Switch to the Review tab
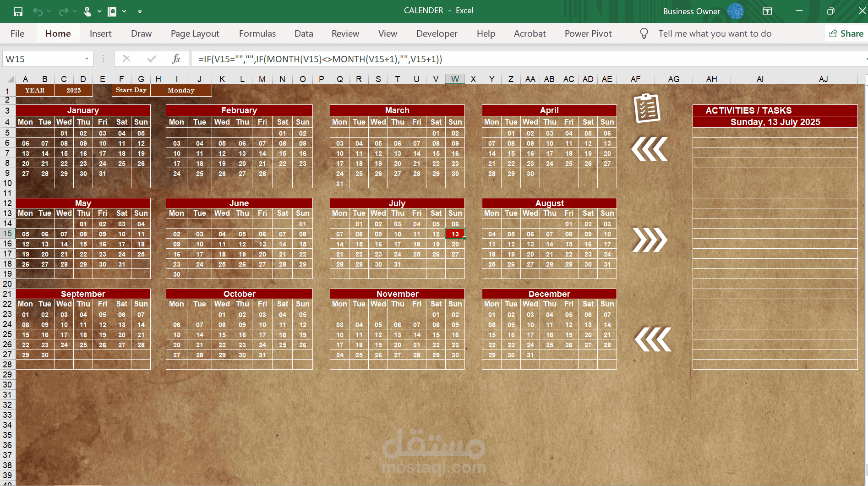The height and width of the screenshot is (486, 868). (x=345, y=33)
